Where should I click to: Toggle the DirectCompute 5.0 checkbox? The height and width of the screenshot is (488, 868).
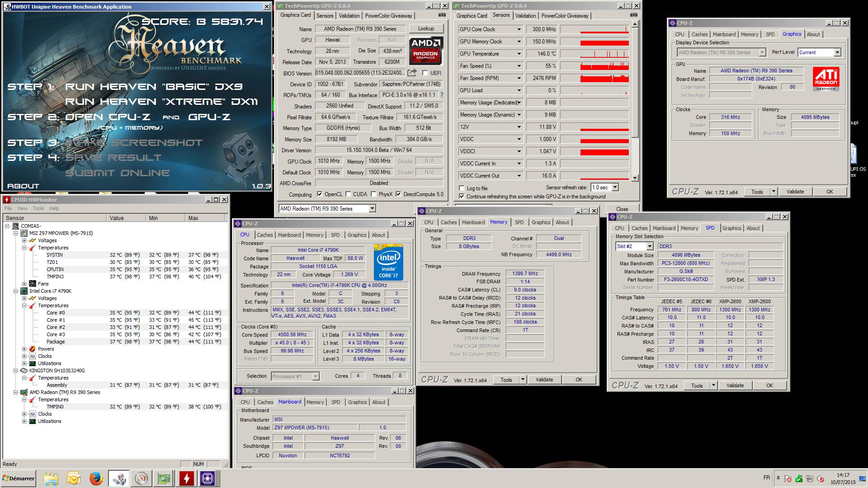[398, 194]
